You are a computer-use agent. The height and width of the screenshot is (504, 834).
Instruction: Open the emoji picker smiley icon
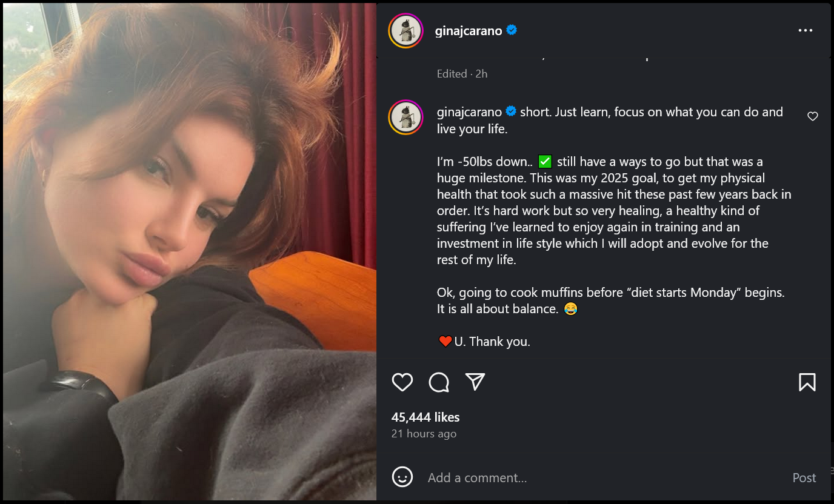[402, 477]
